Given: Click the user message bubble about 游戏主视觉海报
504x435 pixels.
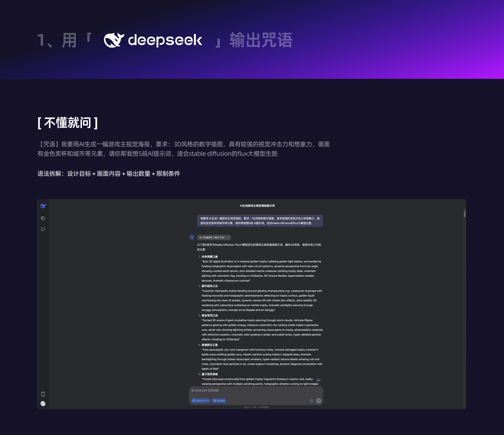Looking at the screenshot, I should point(260,221).
